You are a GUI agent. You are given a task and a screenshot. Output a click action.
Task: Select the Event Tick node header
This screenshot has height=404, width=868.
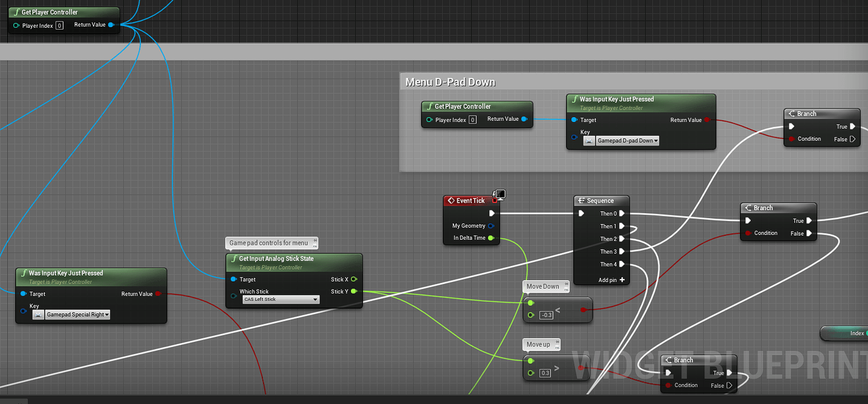coord(470,201)
